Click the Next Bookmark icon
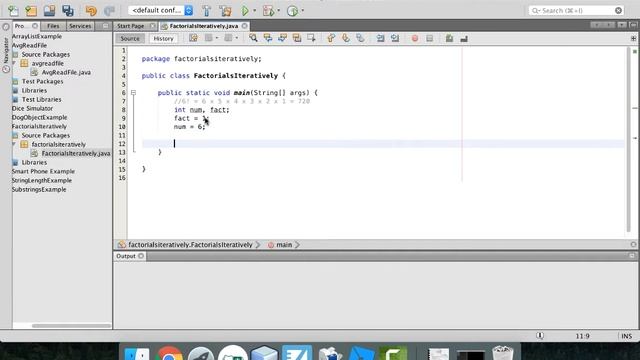The width and height of the screenshot is (640, 360). click(x=346, y=38)
